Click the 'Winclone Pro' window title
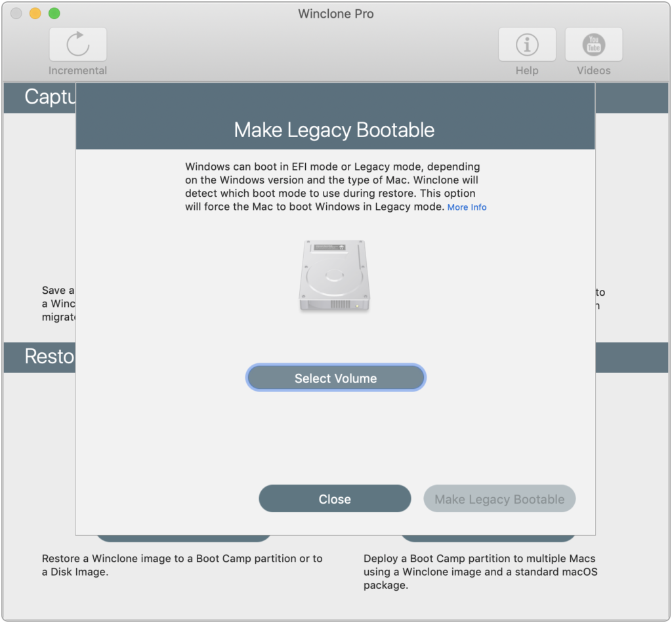Image resolution: width=672 pixels, height=623 pixels. (x=336, y=14)
